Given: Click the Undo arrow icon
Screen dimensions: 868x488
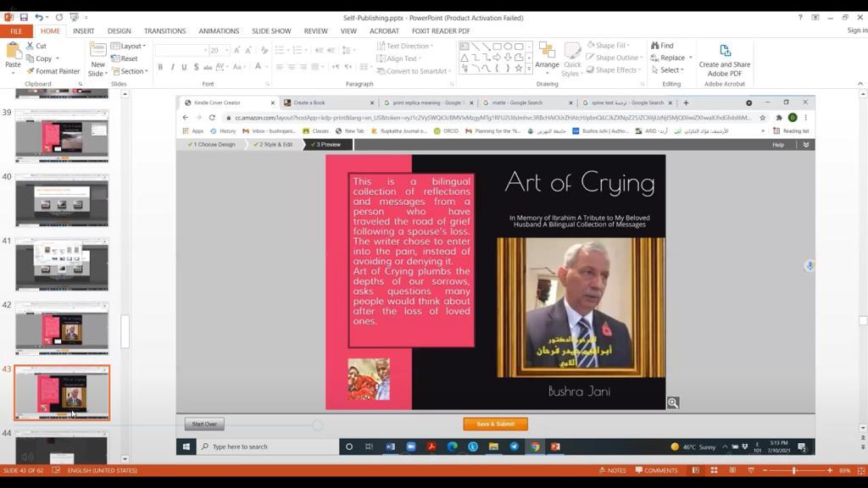Looking at the screenshot, I should point(39,17).
